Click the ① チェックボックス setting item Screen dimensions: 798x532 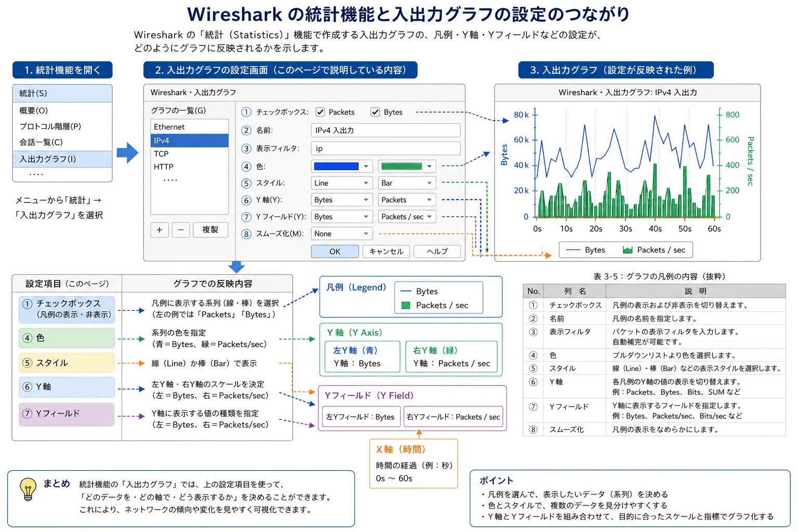point(67,309)
